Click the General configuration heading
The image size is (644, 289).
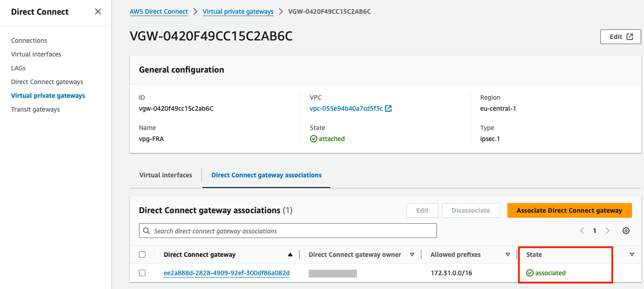point(182,70)
